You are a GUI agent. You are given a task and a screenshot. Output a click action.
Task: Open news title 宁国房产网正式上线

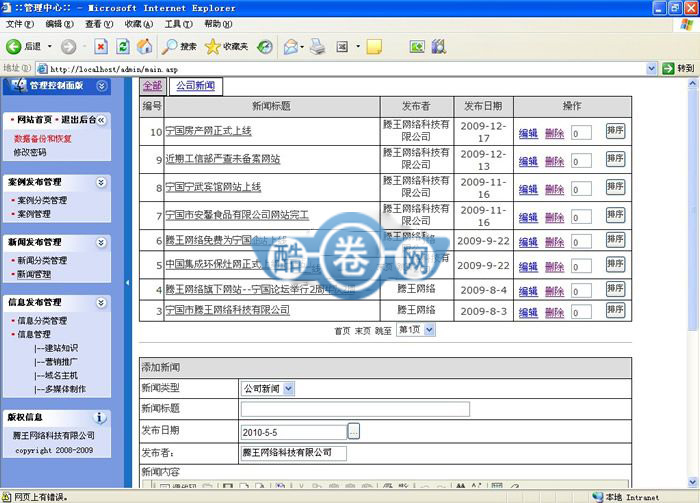tap(208, 131)
